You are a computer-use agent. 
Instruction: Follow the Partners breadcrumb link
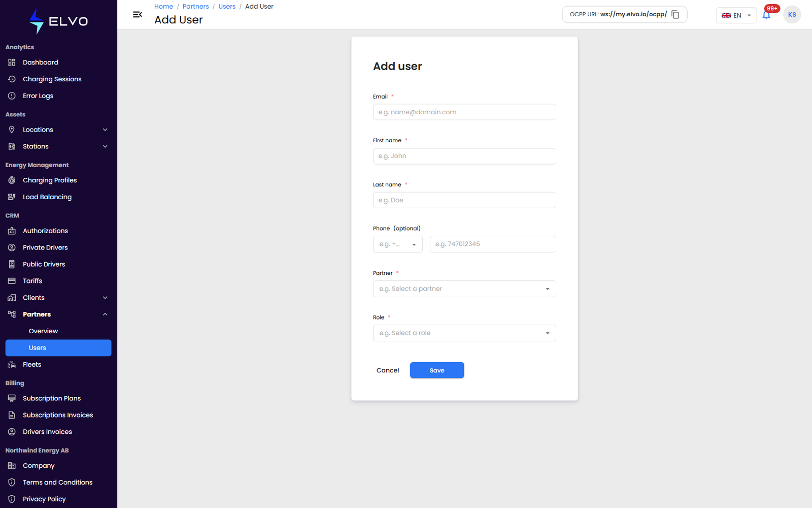195,7
